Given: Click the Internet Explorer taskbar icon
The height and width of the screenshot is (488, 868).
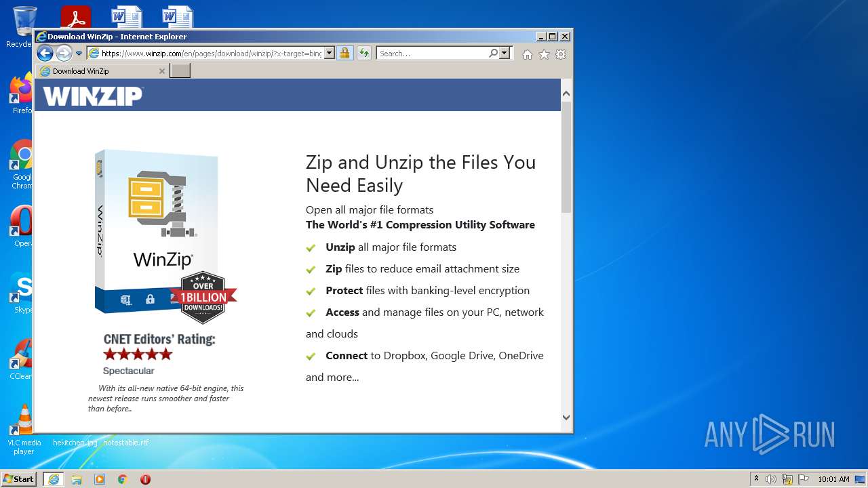Looking at the screenshot, I should pos(54,479).
